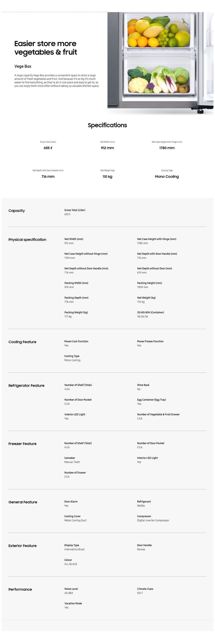
Task: Click the "Specifications" title
Action: [107, 125]
